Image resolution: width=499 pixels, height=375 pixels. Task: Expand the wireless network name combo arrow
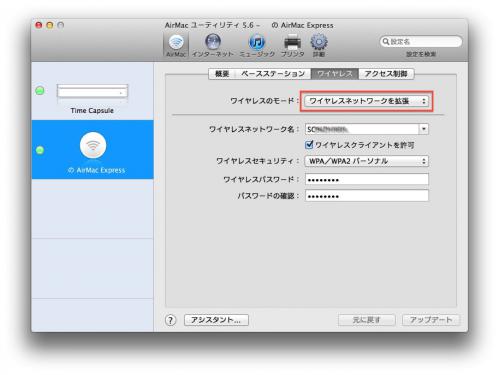[x=423, y=129]
